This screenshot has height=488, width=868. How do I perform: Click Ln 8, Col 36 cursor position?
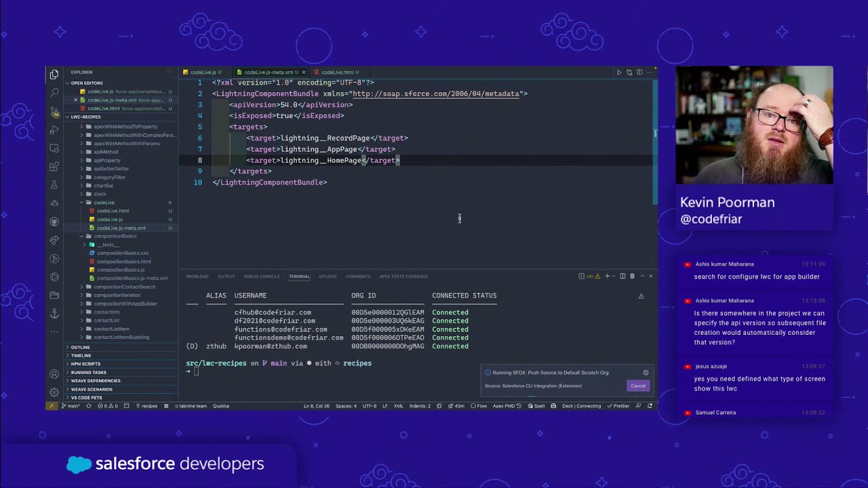click(x=316, y=406)
